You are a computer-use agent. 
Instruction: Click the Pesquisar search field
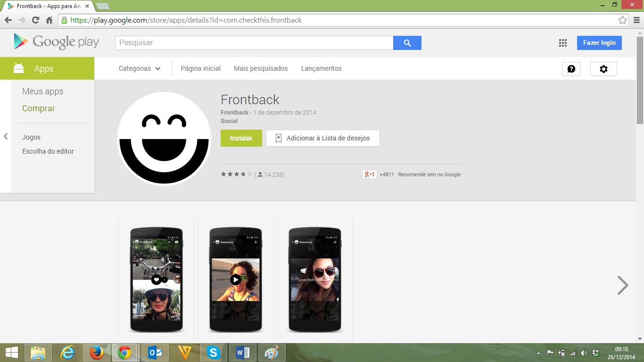pyautogui.click(x=254, y=43)
